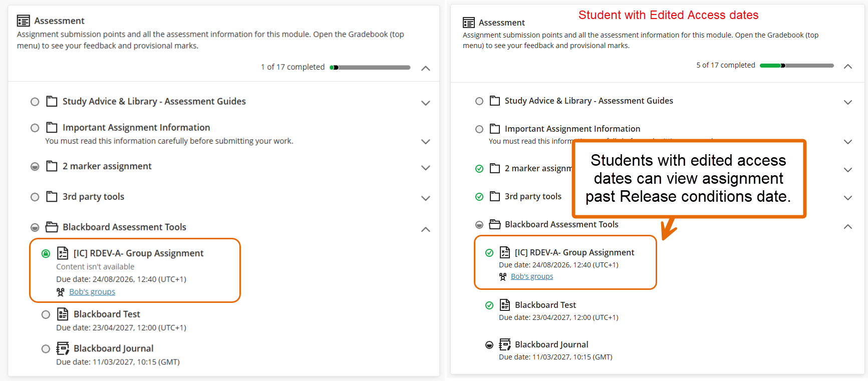The width and height of the screenshot is (868, 381).
Task: Click open folder icon of Blackboard Assessment Tools, left panel
Action: pos(52,227)
